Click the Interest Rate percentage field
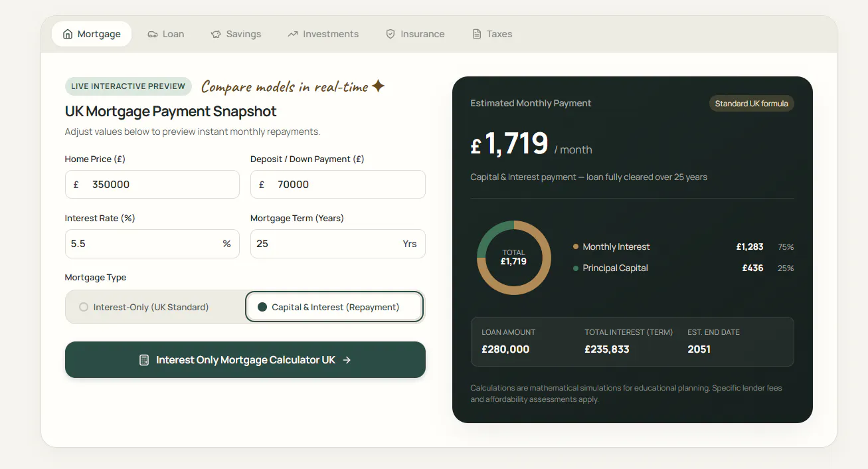The width and height of the screenshot is (868, 469). [152, 244]
